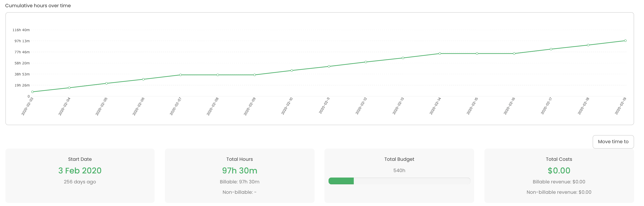Click the Billable revenue: $0.00 text
Screen dimensions: 644x206
[559, 182]
